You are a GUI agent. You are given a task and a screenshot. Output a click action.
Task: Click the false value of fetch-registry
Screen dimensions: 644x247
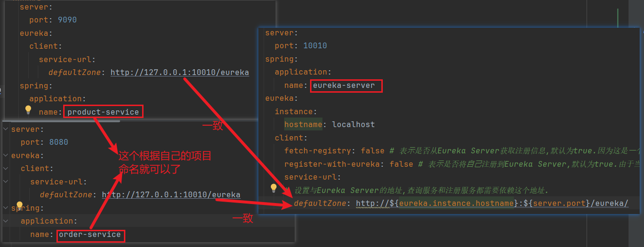[372, 151]
